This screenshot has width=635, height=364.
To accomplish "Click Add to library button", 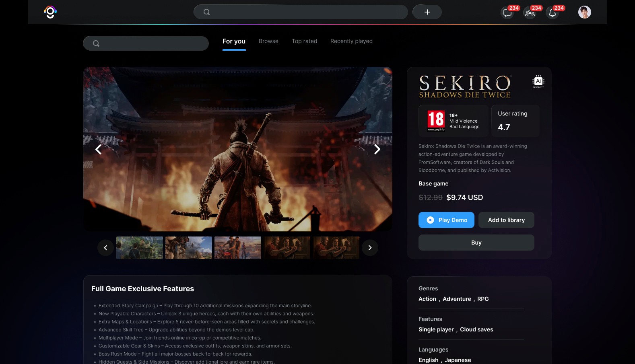I will point(506,220).
